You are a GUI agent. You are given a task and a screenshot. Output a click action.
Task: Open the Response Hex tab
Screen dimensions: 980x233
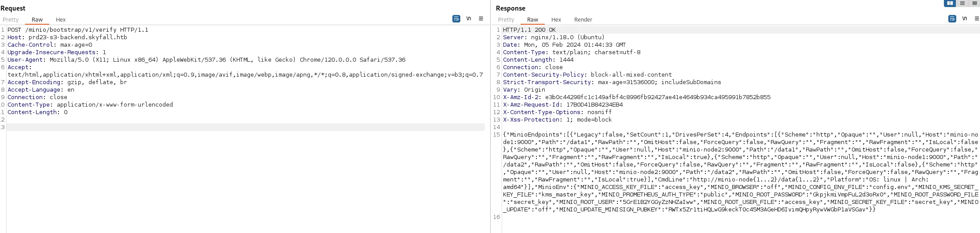[556, 20]
